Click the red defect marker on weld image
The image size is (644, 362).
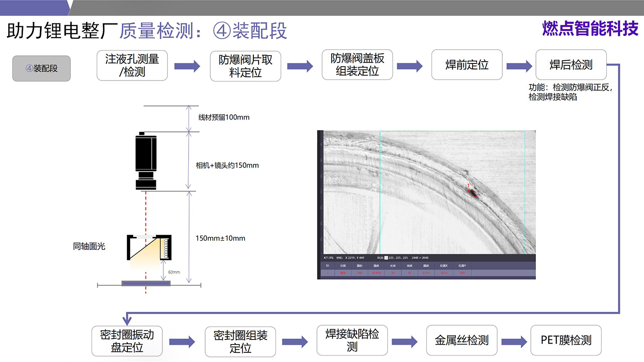pos(472,194)
